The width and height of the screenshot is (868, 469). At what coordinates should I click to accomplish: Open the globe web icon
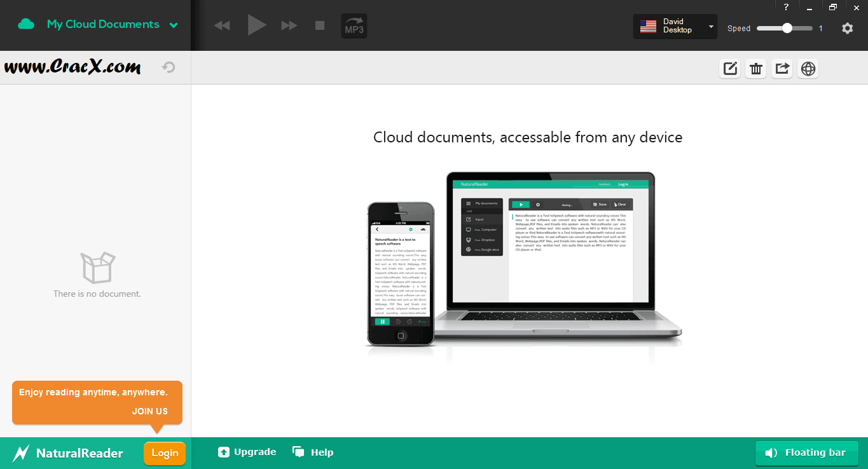(x=808, y=69)
